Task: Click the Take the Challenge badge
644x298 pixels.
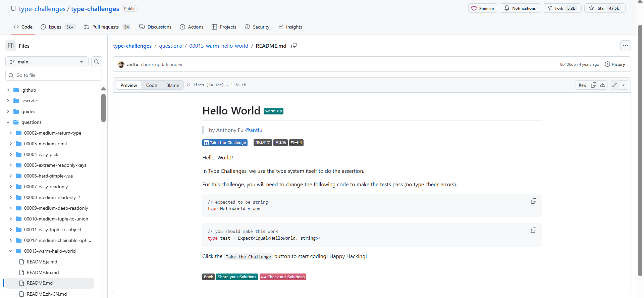Action: tap(225, 143)
